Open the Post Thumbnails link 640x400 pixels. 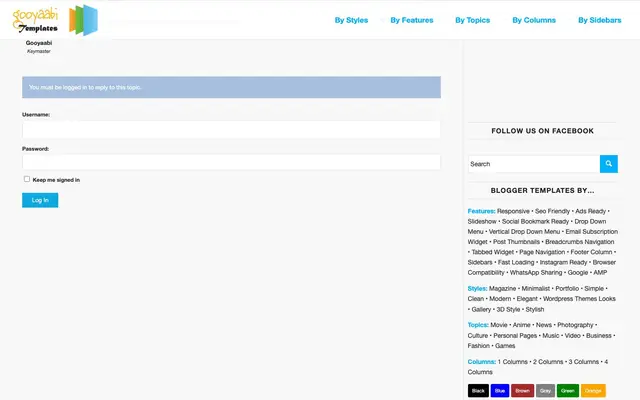click(x=516, y=242)
